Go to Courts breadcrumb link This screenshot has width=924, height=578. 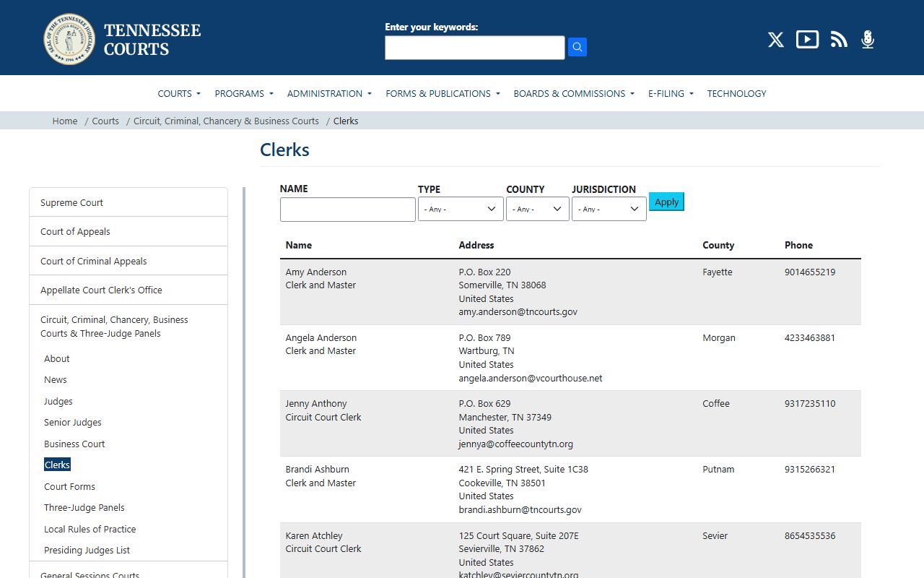pos(105,121)
